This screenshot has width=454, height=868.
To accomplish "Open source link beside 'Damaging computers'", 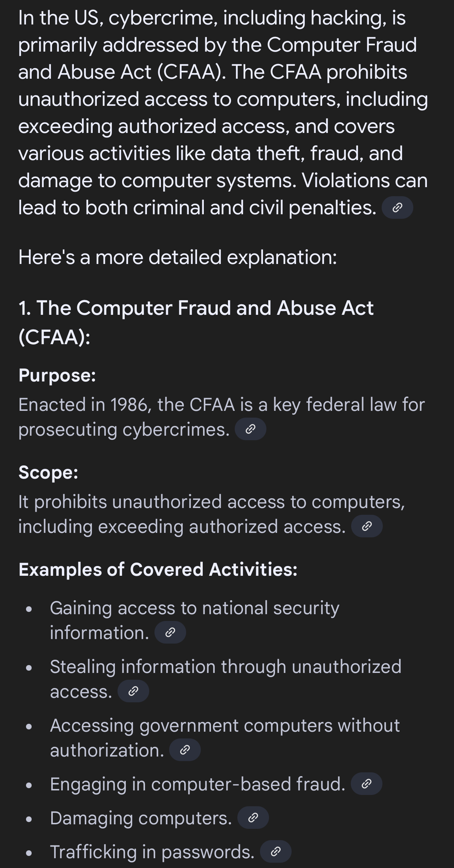I will 253,818.
